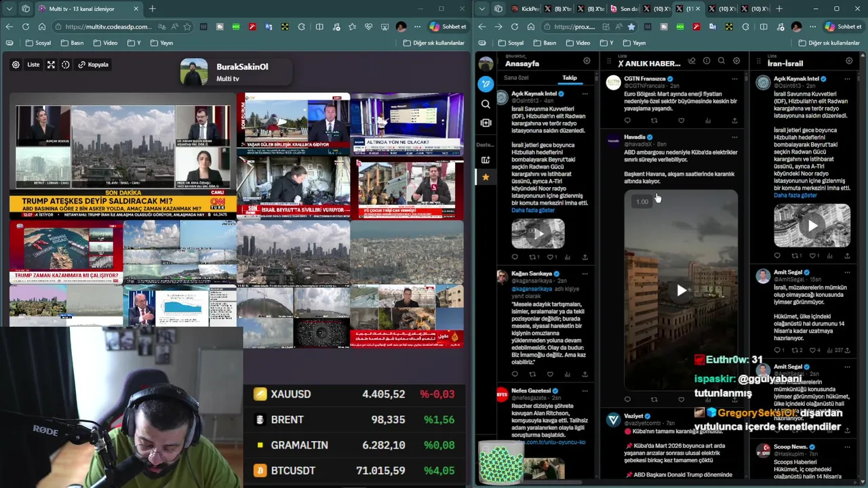The height and width of the screenshot is (488, 868).
Task: Select the Al Jazeera live stream tile
Action: tap(407, 317)
